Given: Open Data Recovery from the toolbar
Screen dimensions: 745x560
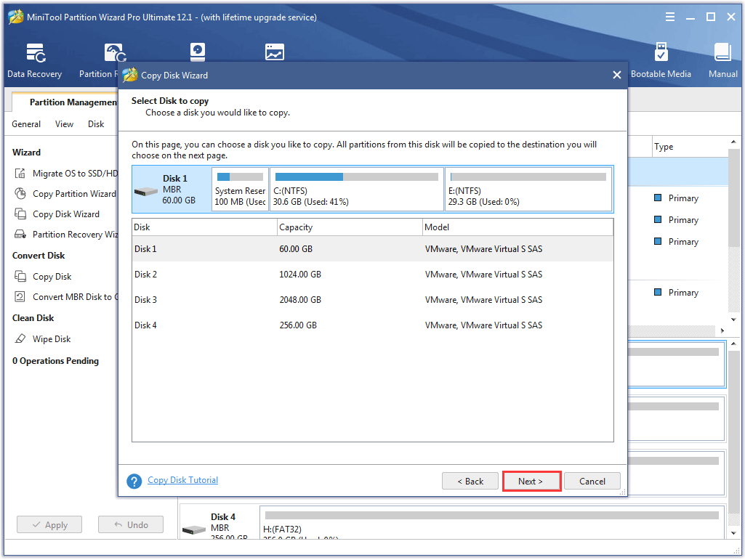Looking at the screenshot, I should [x=35, y=60].
